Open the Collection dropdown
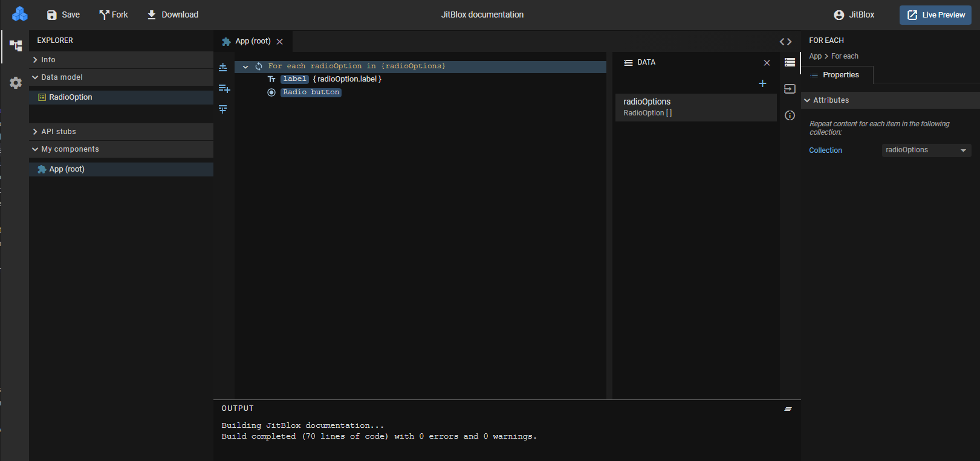This screenshot has width=980, height=461. click(x=926, y=150)
